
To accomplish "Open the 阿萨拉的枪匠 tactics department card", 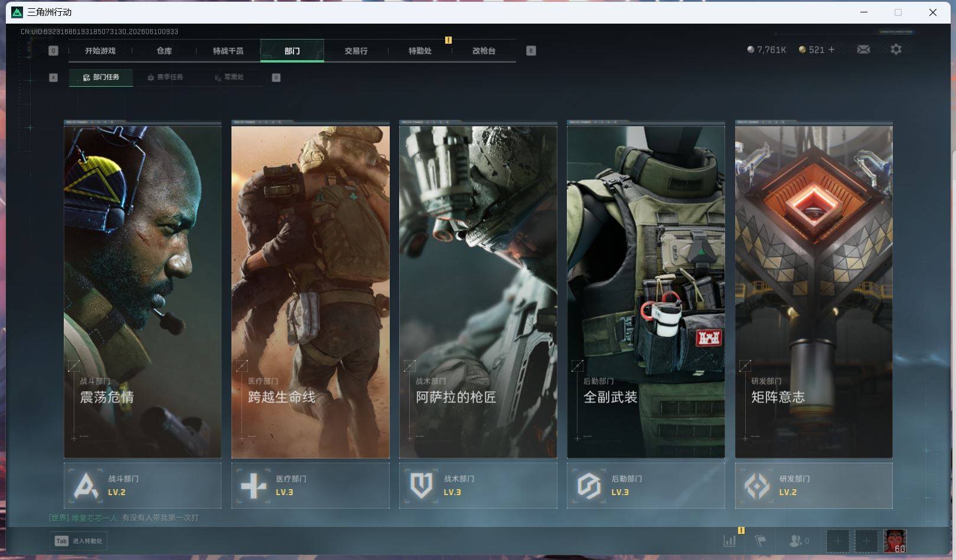I will [478, 292].
